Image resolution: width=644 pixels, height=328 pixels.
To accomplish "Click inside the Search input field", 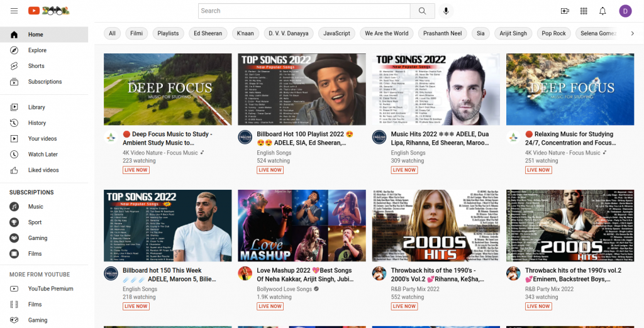I will tap(304, 11).
